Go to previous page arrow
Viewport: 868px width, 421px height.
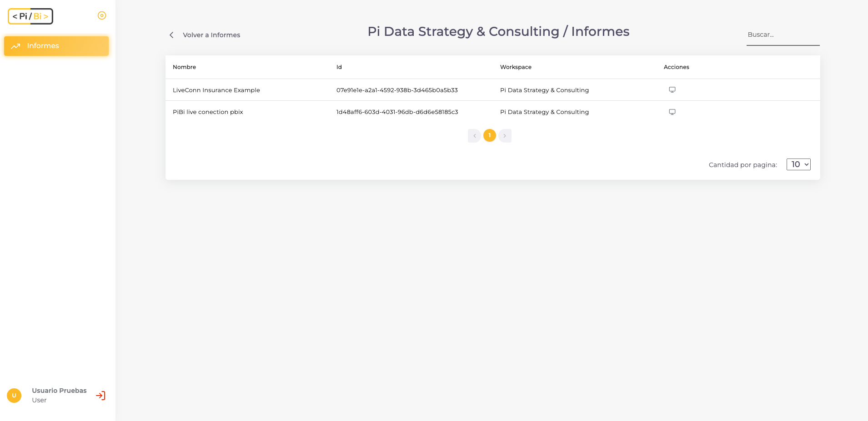click(x=474, y=136)
